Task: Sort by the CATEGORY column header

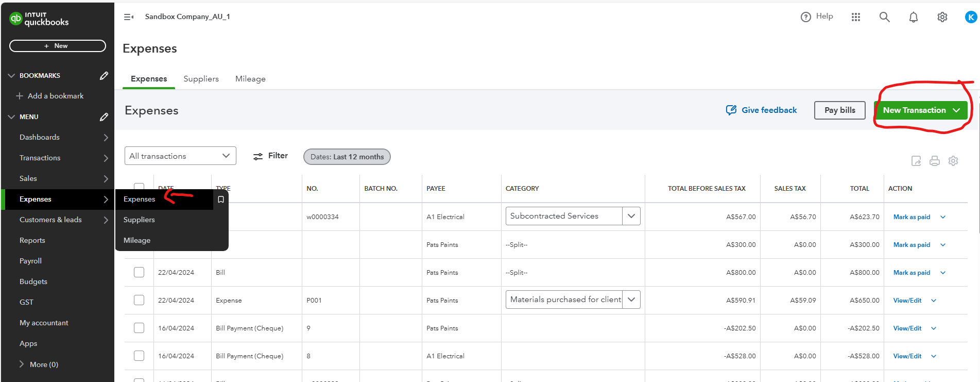Action: coord(522,189)
